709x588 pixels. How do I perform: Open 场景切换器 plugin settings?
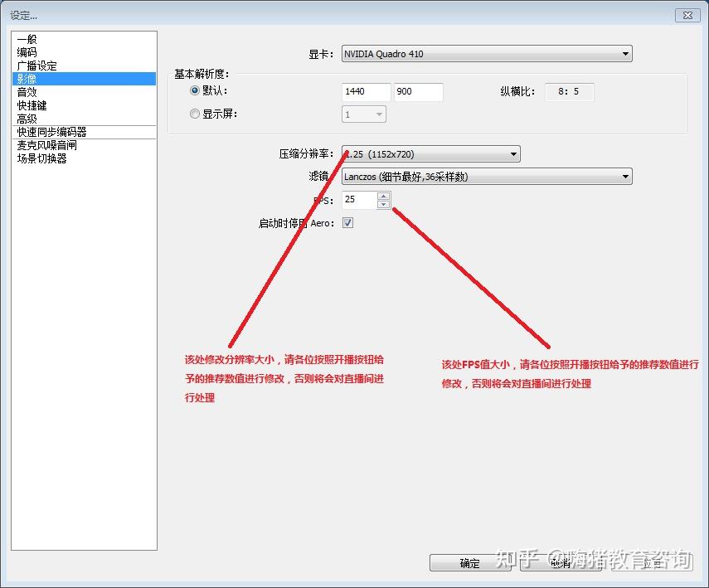84,158
